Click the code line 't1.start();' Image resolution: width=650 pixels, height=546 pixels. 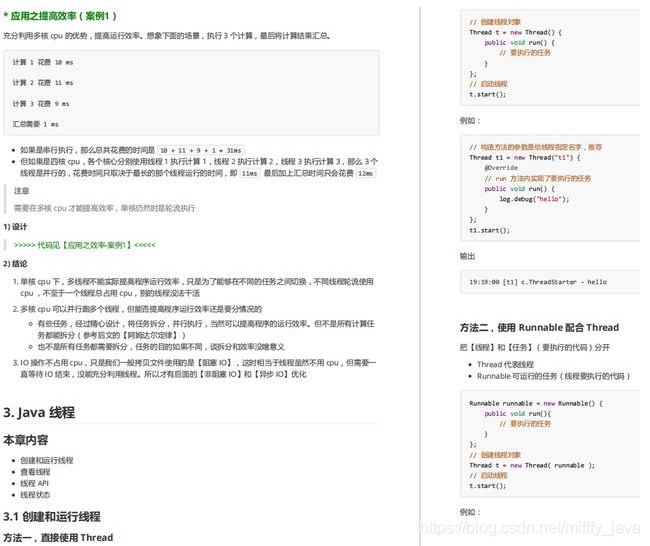pos(489,231)
